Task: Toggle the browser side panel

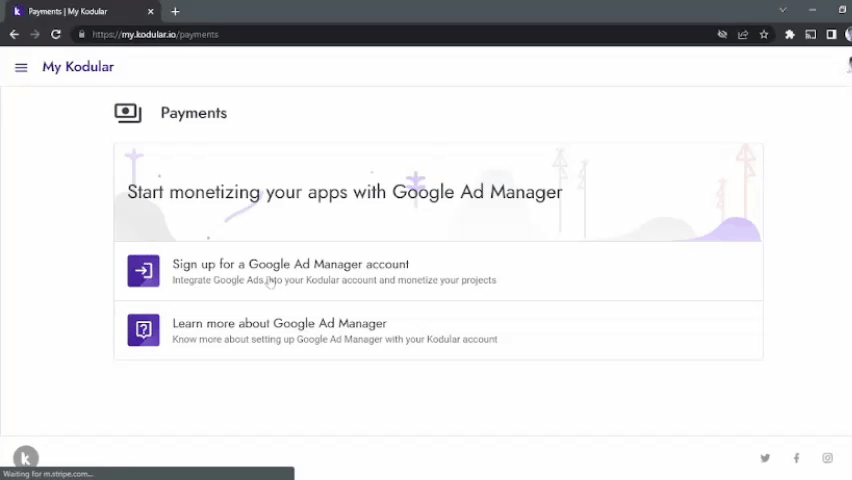Action: click(831, 34)
